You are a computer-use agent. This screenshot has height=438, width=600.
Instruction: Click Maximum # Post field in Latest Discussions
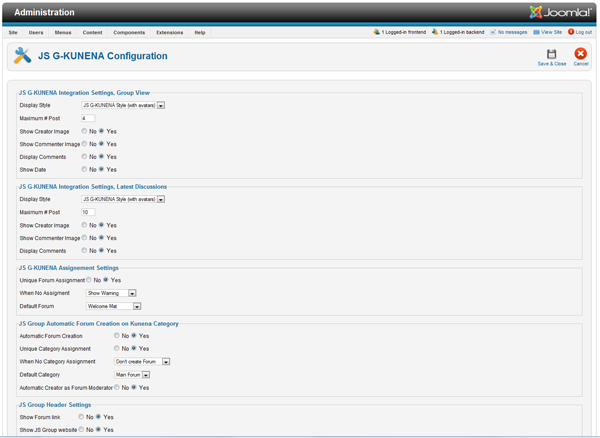[88, 212]
